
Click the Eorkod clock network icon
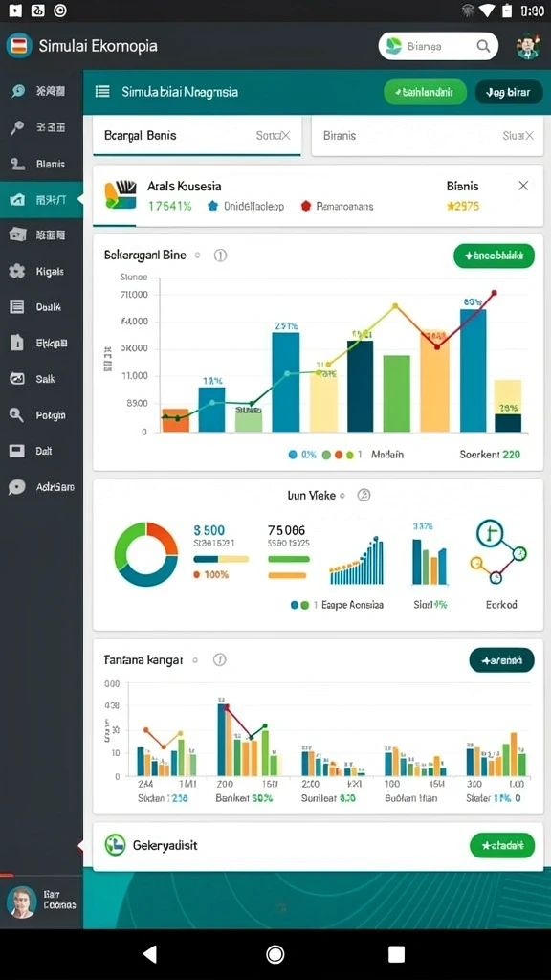[498, 552]
